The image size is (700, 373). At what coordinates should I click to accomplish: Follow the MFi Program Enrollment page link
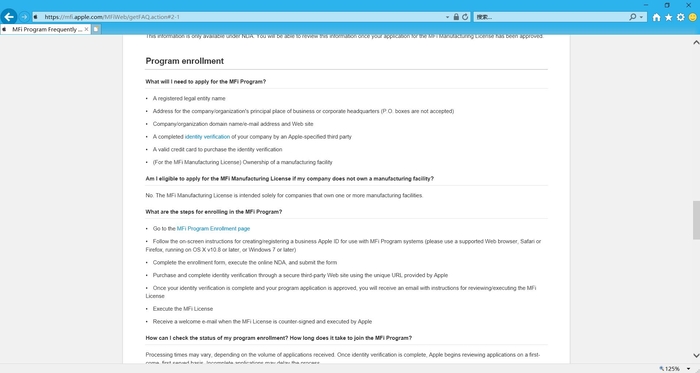point(213,228)
